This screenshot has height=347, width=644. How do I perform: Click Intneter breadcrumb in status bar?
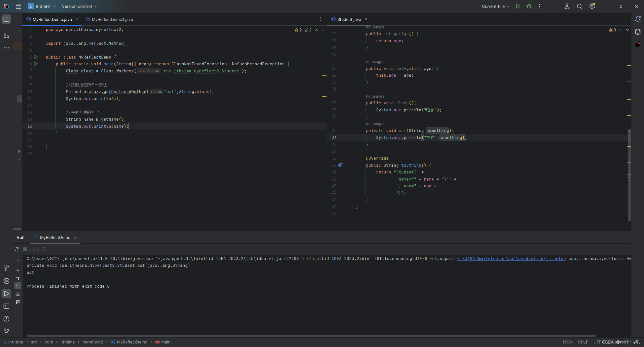click(x=14, y=342)
